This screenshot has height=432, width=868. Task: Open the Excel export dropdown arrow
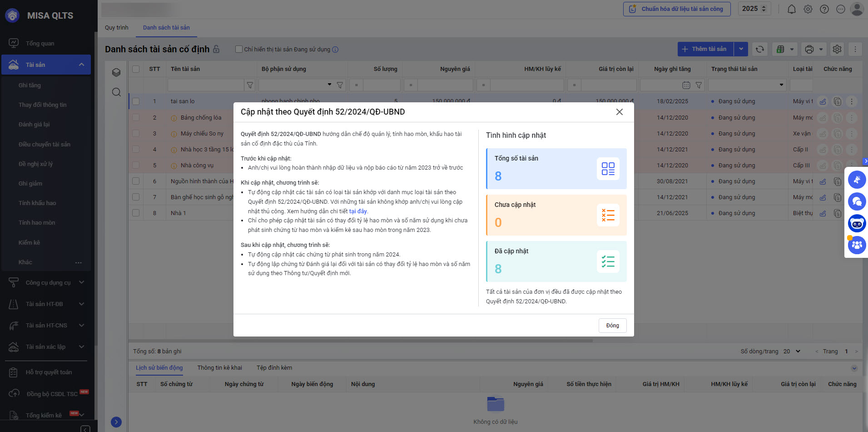click(x=792, y=49)
